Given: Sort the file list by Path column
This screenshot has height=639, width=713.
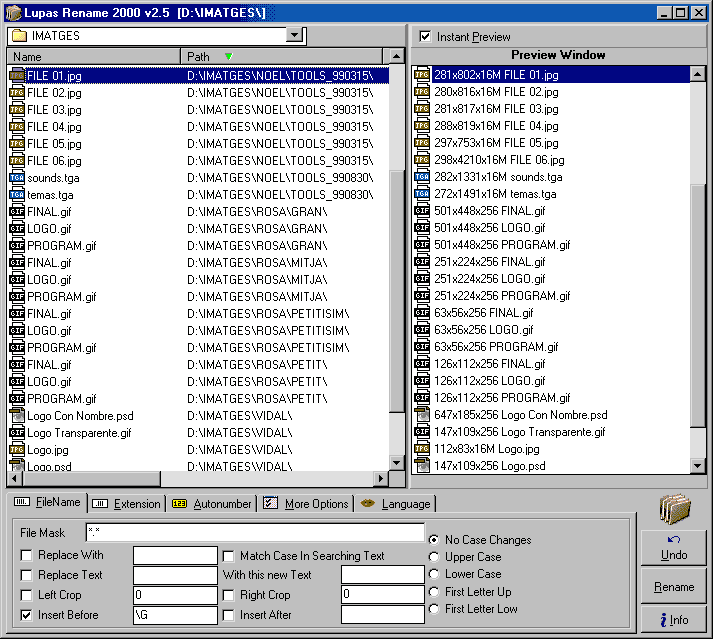Looking at the screenshot, I should 280,57.
